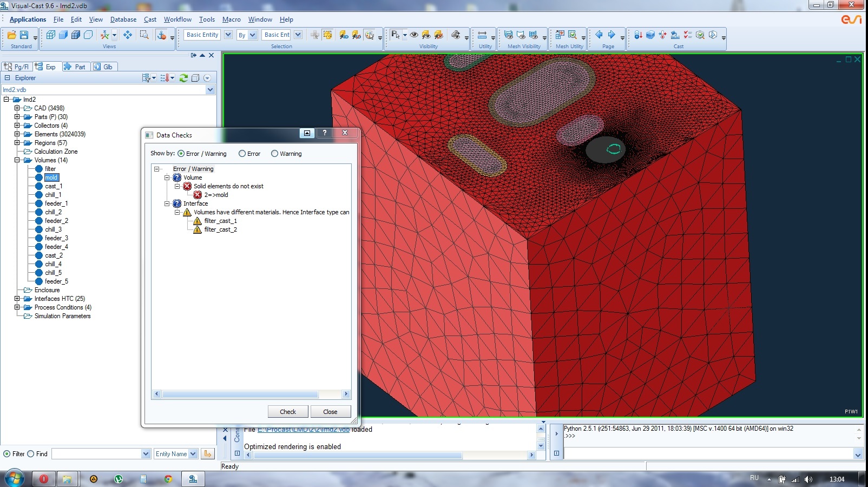Image resolution: width=868 pixels, height=487 pixels.
Task: Click the eye visibility icon
Action: click(x=414, y=35)
